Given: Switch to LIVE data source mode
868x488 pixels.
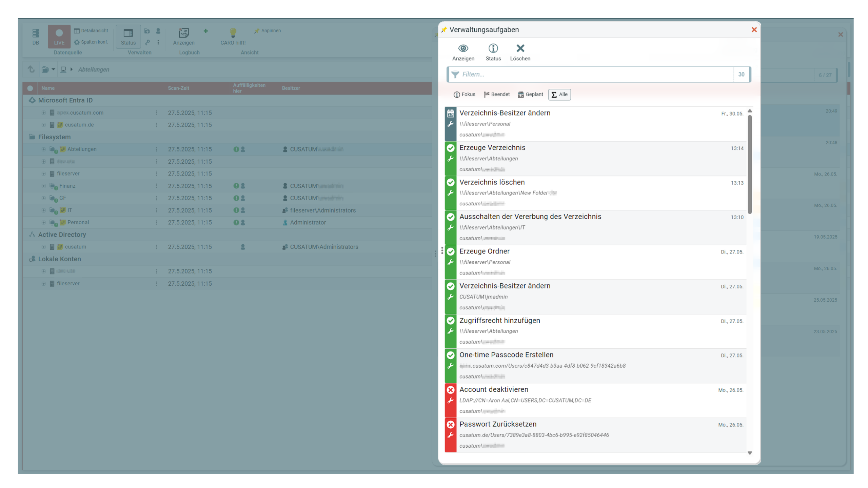Looking at the screenshot, I should point(59,36).
